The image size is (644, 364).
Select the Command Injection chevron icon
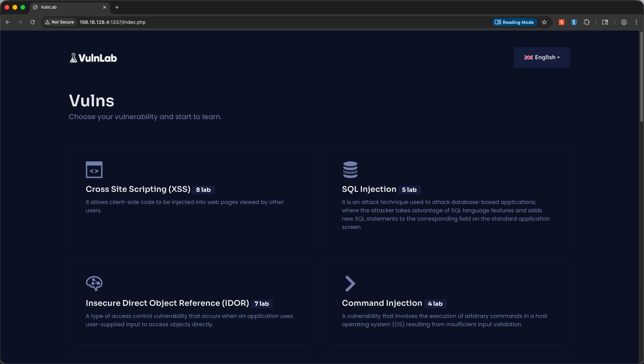tap(350, 284)
